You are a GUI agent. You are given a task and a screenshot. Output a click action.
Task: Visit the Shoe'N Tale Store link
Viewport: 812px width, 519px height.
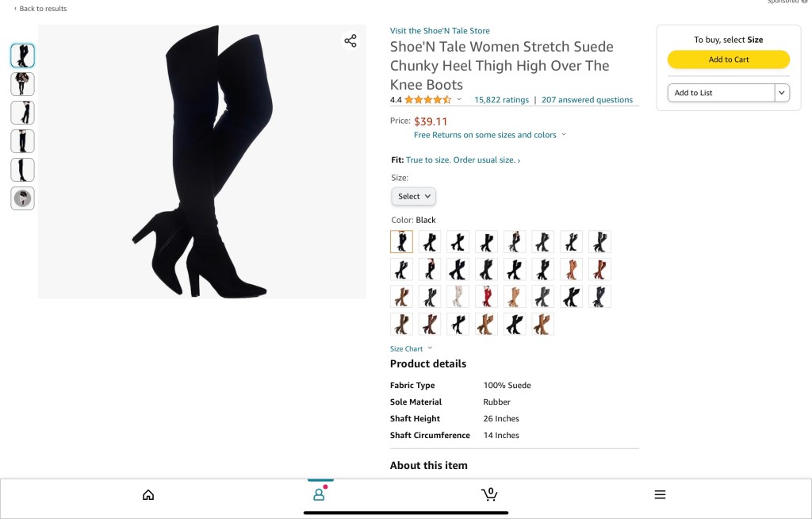click(x=439, y=31)
